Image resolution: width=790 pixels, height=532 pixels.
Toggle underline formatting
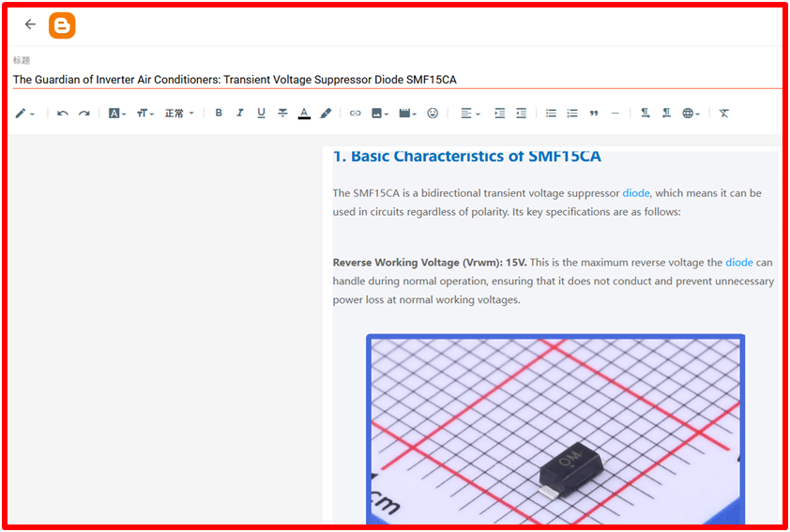pos(261,114)
